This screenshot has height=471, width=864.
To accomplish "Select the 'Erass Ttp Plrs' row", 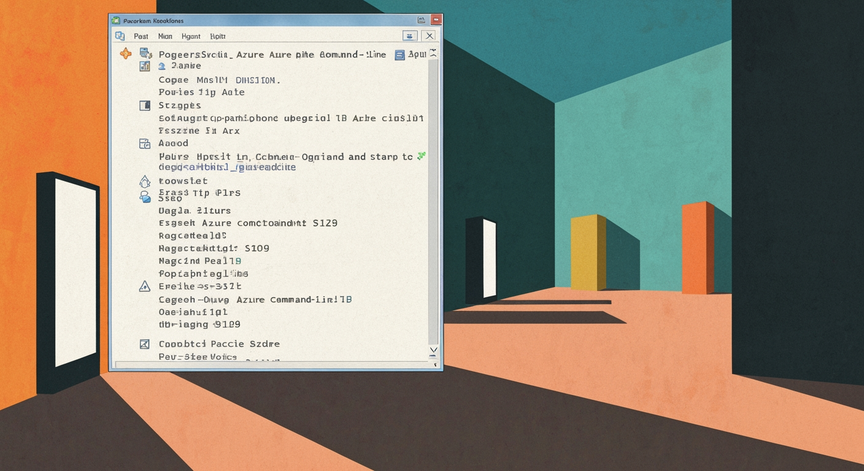I will click(199, 192).
